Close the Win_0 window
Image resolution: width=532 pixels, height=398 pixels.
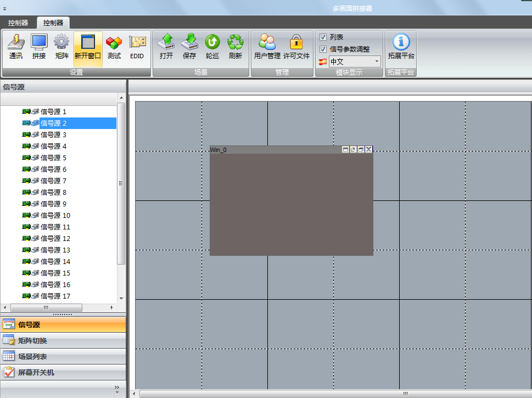click(369, 149)
